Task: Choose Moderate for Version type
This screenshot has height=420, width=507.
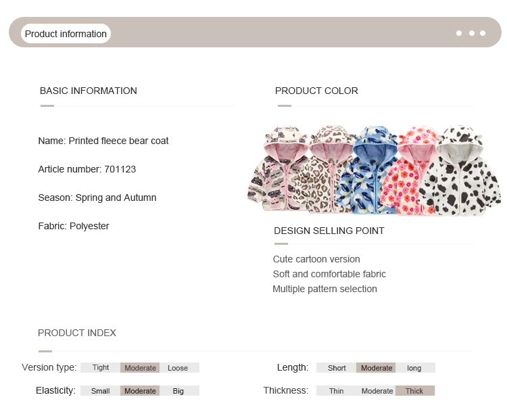Action: tap(140, 367)
